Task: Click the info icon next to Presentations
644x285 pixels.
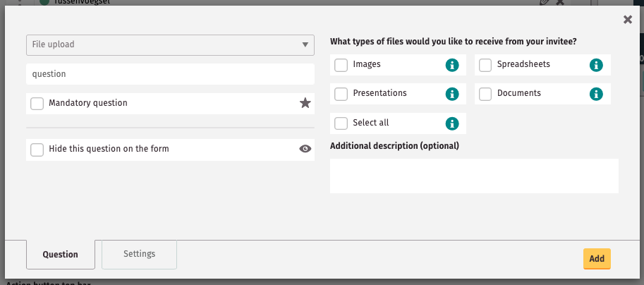Action: [x=452, y=94]
